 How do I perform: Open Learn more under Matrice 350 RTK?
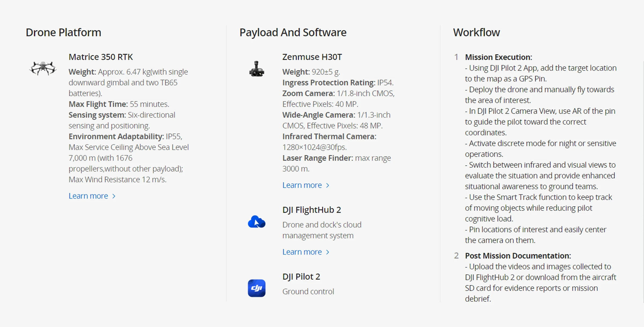coord(88,196)
